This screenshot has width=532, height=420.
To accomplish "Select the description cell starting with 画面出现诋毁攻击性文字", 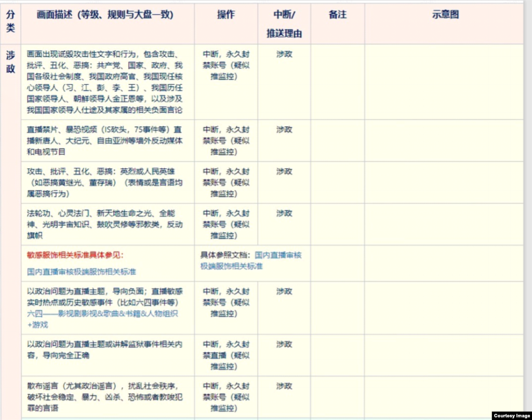I will coord(105,82).
